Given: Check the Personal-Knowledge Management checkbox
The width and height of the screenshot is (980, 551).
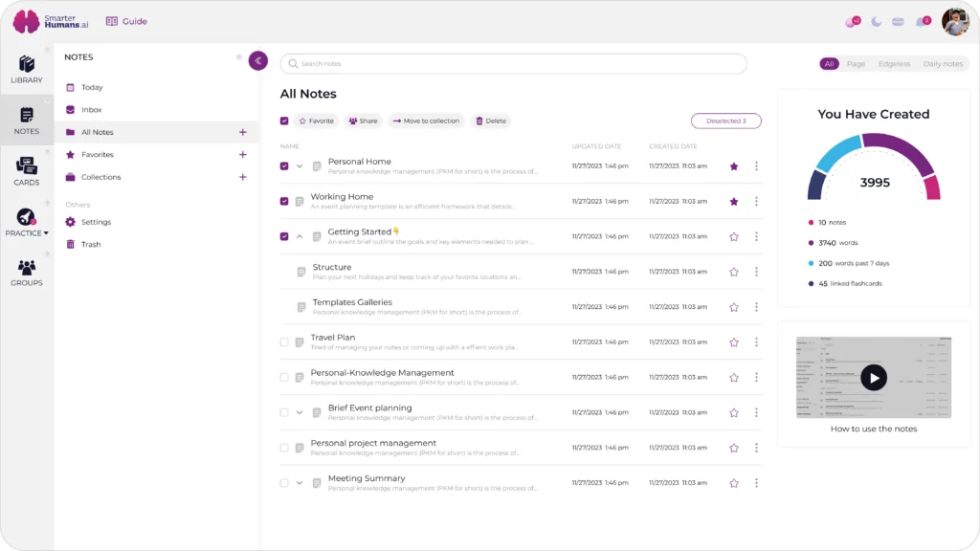Looking at the screenshot, I should pyautogui.click(x=284, y=377).
